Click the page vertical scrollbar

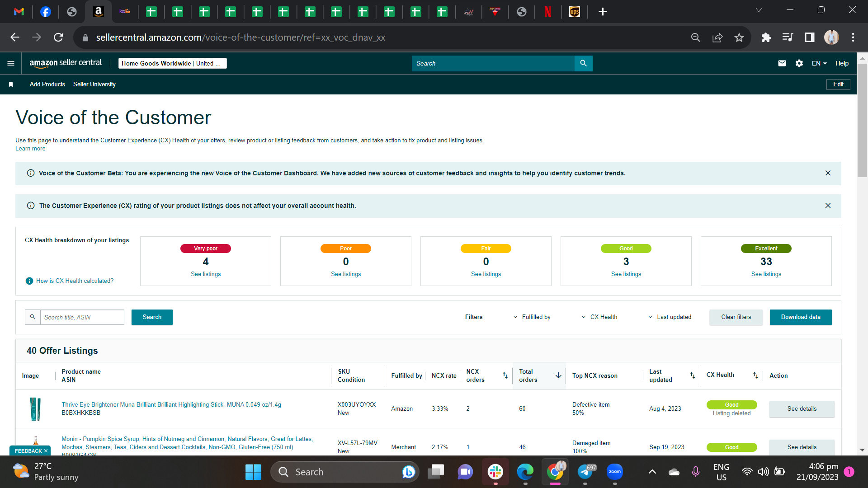[862, 121]
